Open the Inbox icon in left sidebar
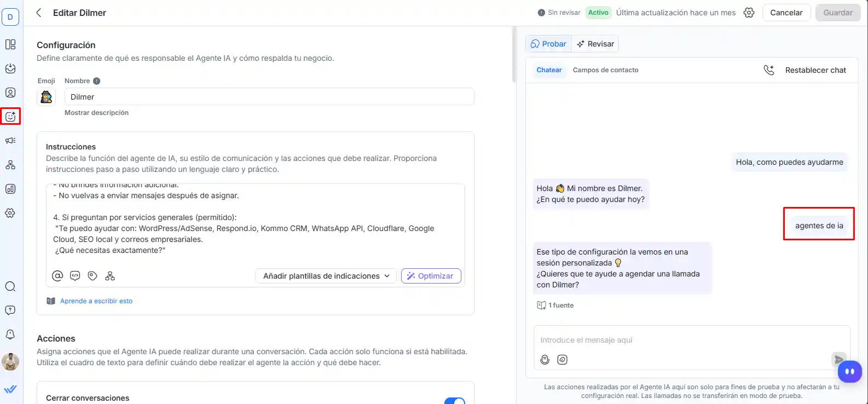 [10, 68]
